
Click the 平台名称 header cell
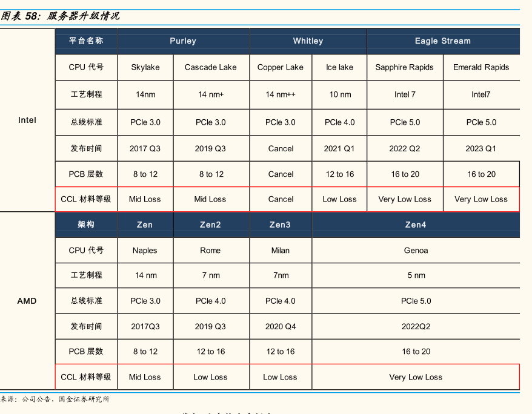click(x=86, y=41)
